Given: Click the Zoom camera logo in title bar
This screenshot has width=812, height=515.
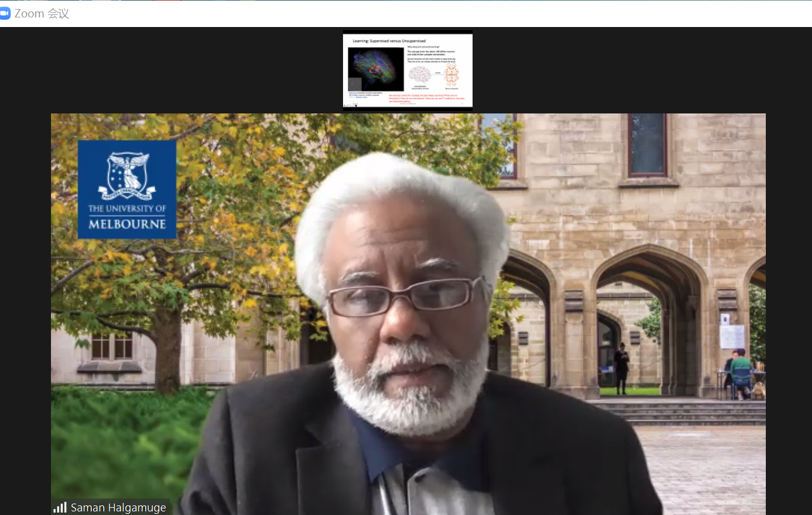Looking at the screenshot, I should click(x=5, y=13).
